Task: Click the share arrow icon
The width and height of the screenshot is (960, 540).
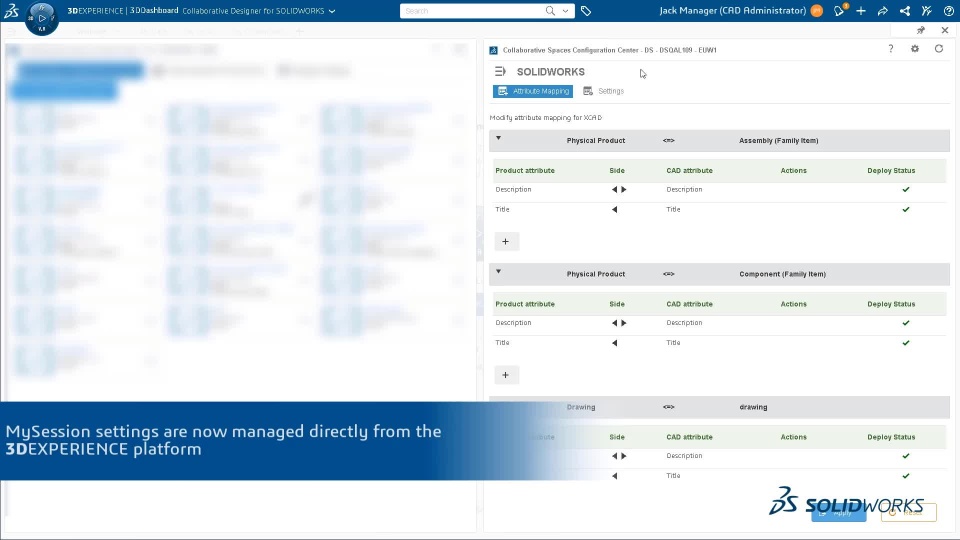Action: [882, 10]
